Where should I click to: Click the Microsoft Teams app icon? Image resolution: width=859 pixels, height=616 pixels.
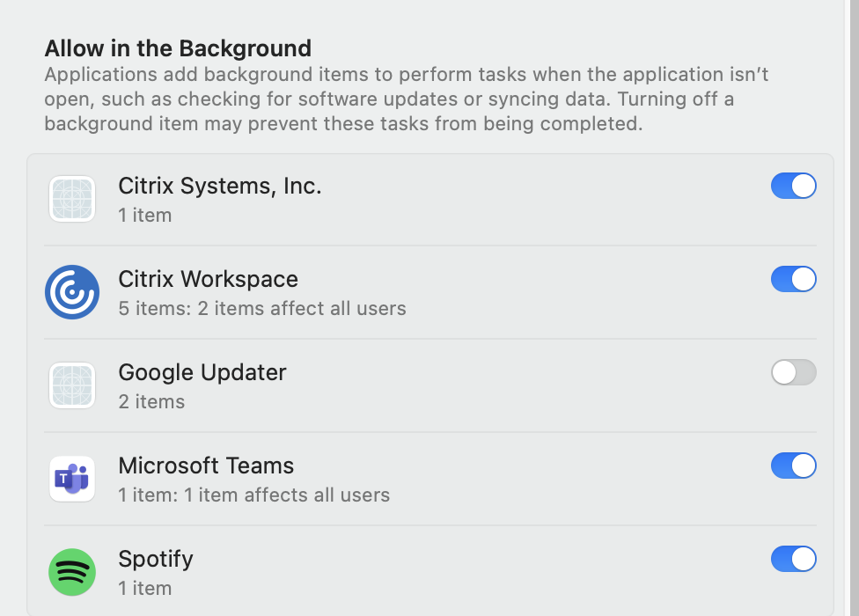click(72, 479)
